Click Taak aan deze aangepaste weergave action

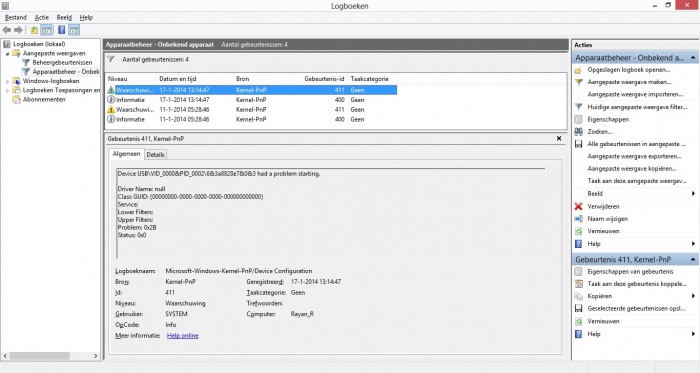637,181
